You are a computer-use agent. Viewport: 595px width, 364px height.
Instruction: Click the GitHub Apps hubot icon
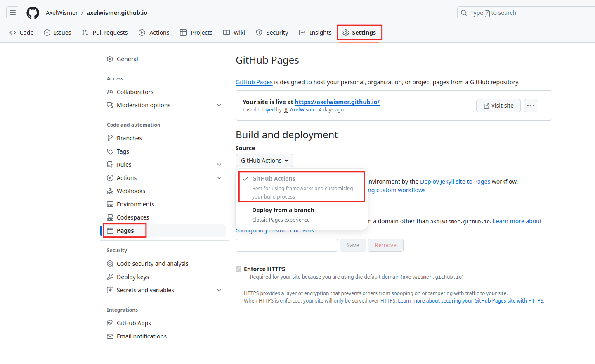pyautogui.click(x=110, y=323)
